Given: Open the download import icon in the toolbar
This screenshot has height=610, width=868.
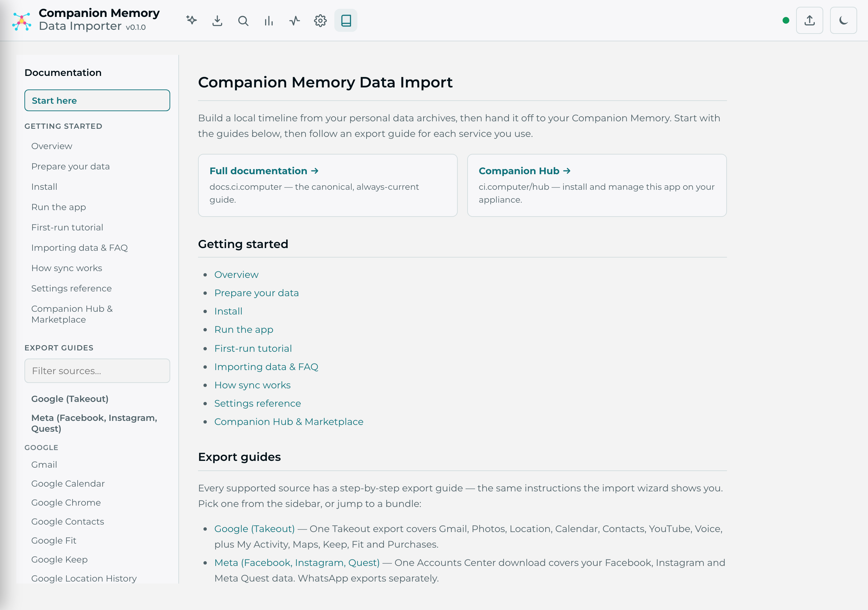Looking at the screenshot, I should (x=217, y=20).
